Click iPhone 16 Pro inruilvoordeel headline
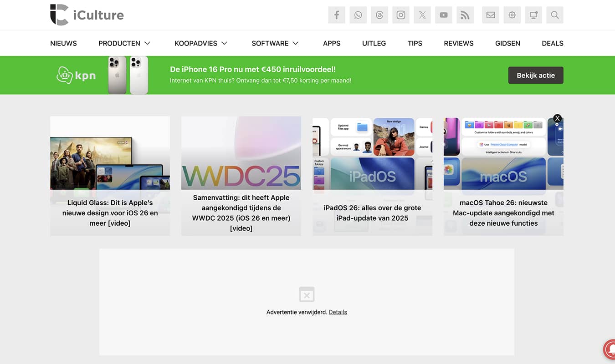This screenshot has height=364, width=615. [x=253, y=69]
